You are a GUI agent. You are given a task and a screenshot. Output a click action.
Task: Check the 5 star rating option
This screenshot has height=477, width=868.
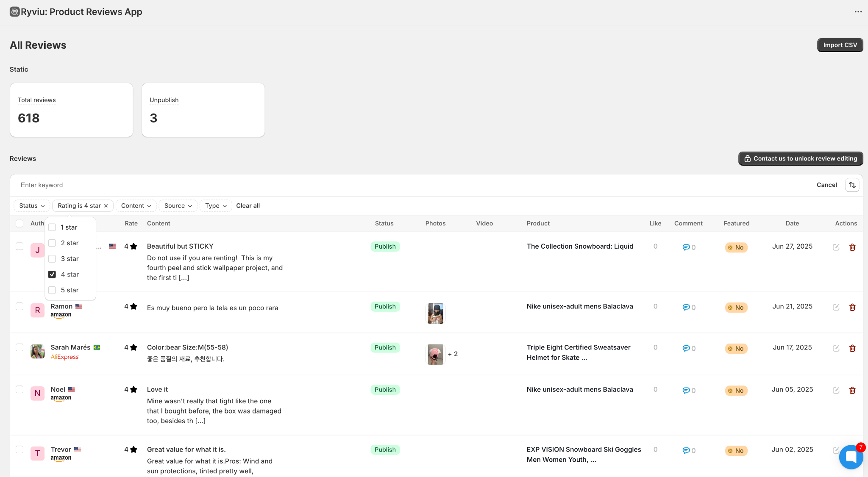pyautogui.click(x=52, y=290)
